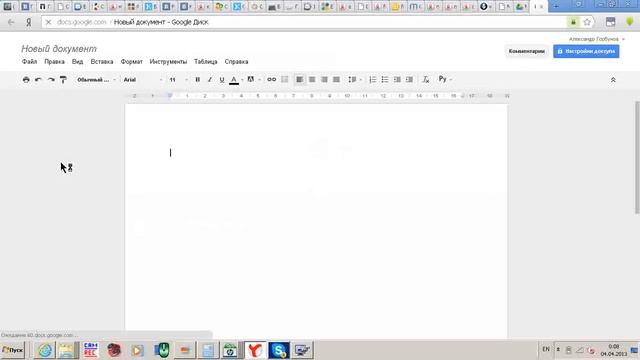Rename the Новый документ title
The image size is (640, 360).
click(x=59, y=49)
